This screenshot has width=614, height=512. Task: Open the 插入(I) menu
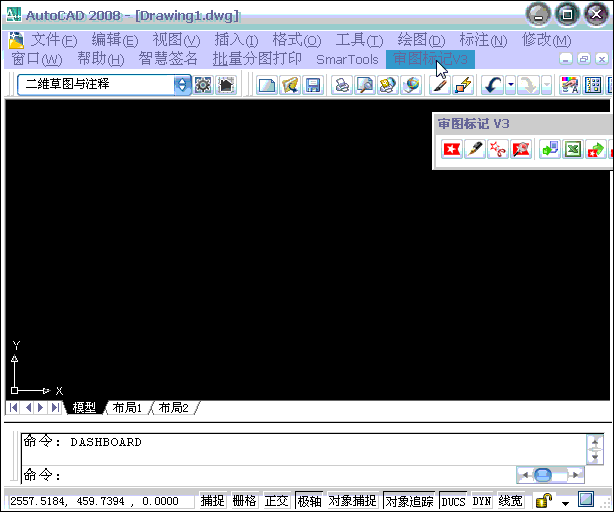(x=237, y=40)
